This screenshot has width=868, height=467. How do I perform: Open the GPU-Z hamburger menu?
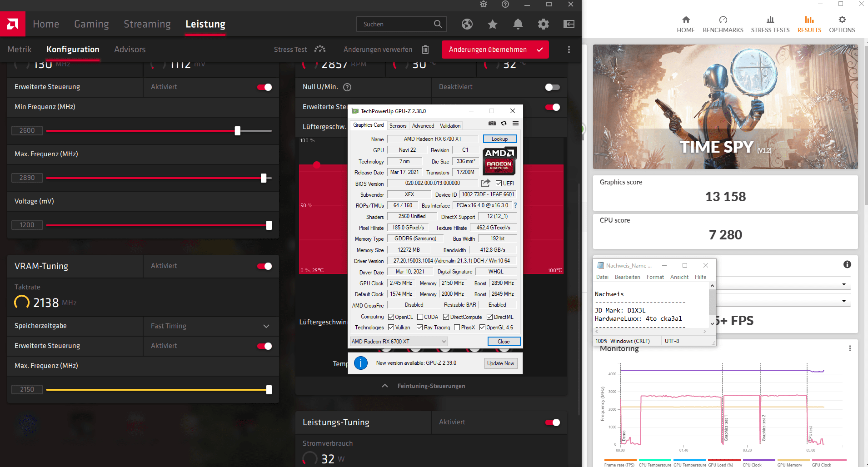(x=515, y=123)
